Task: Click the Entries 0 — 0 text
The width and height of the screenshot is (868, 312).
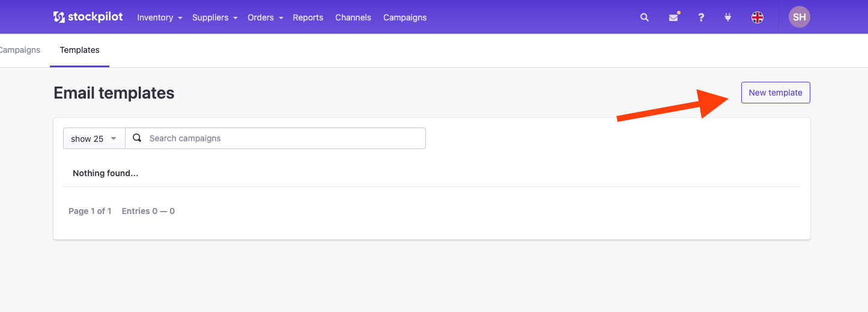Action: (148, 211)
